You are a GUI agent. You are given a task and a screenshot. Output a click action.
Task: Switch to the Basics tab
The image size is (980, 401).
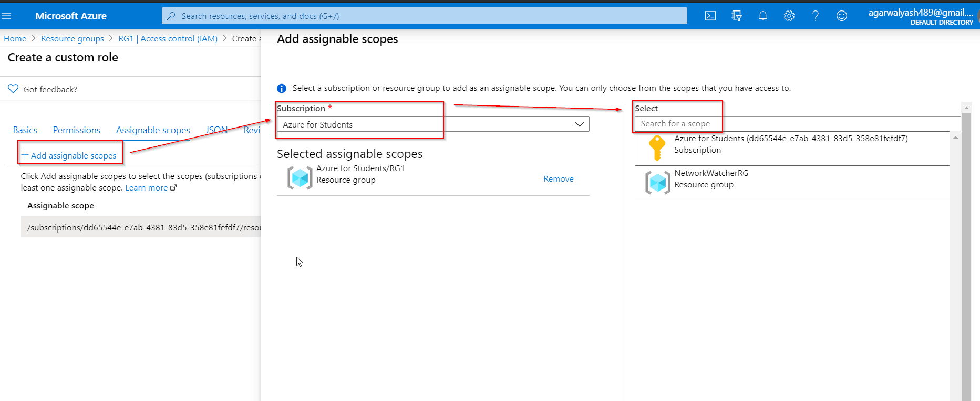[x=25, y=130]
